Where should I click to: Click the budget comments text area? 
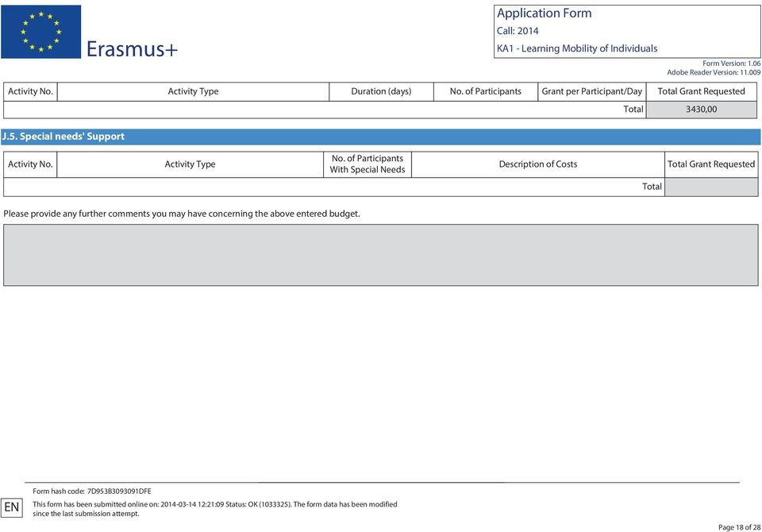(x=380, y=255)
